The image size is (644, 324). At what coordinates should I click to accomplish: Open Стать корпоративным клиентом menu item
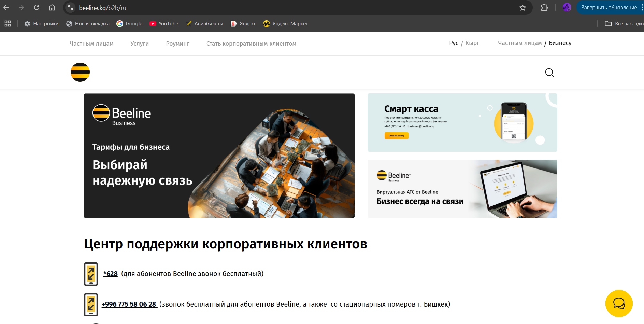tap(251, 44)
